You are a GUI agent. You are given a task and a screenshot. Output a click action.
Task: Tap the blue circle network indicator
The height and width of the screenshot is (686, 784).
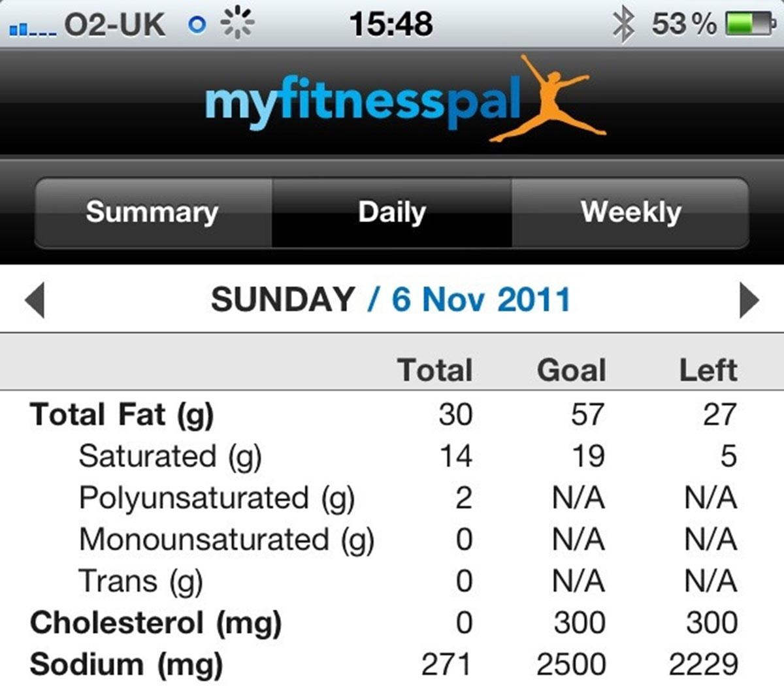(x=197, y=25)
